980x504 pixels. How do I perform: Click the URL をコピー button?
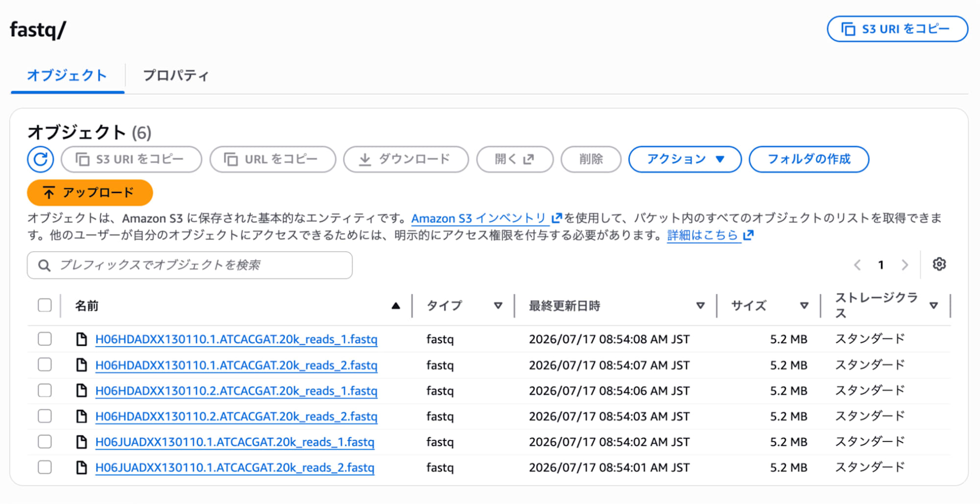tap(273, 159)
